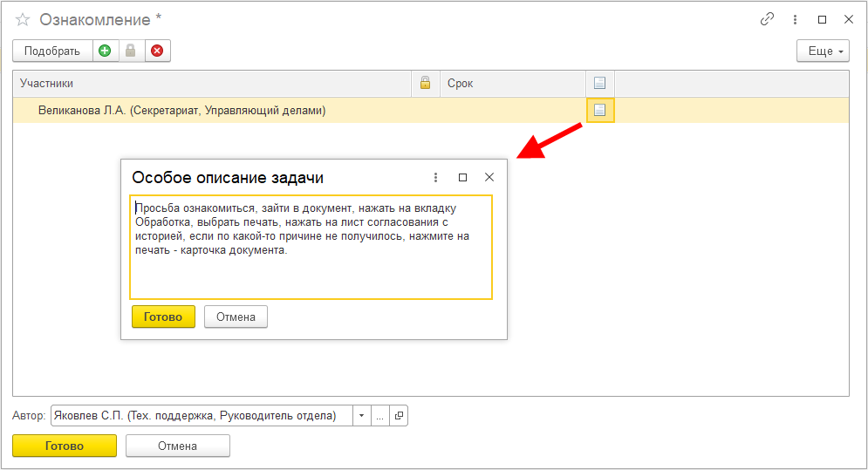
Task: Click the ellipsis button to choose author
Action: [x=379, y=416]
